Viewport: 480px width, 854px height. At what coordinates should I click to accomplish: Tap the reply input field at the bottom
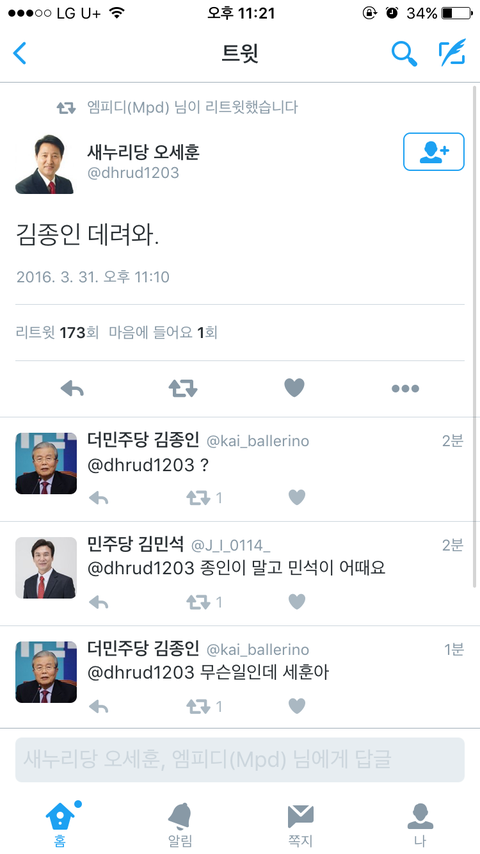pyautogui.click(x=240, y=760)
